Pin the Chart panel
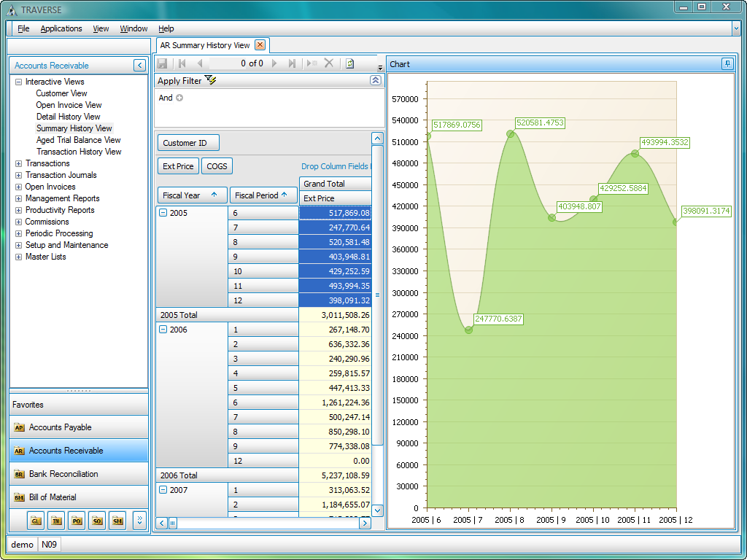Image resolution: width=747 pixels, height=560 pixels. coord(727,64)
